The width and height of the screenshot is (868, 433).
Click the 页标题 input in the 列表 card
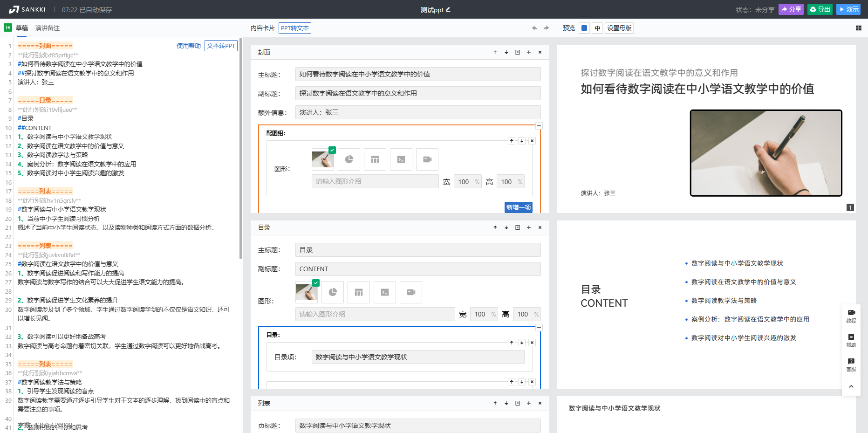point(418,426)
